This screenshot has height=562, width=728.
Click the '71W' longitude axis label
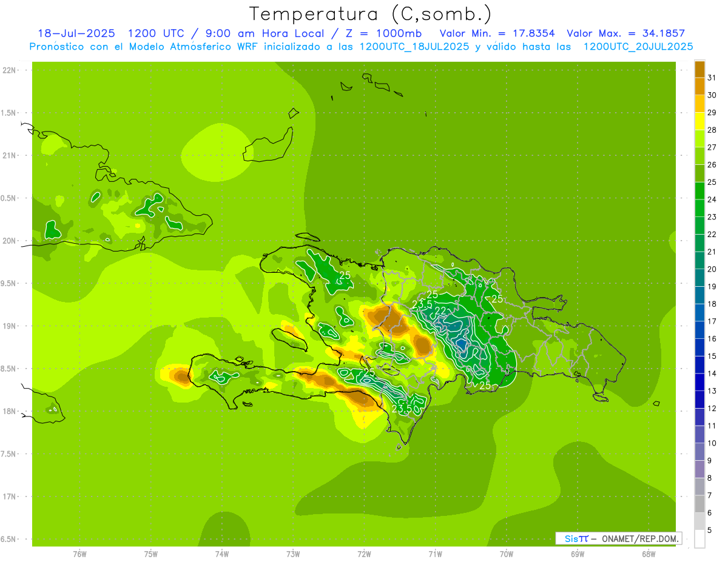tap(435, 554)
